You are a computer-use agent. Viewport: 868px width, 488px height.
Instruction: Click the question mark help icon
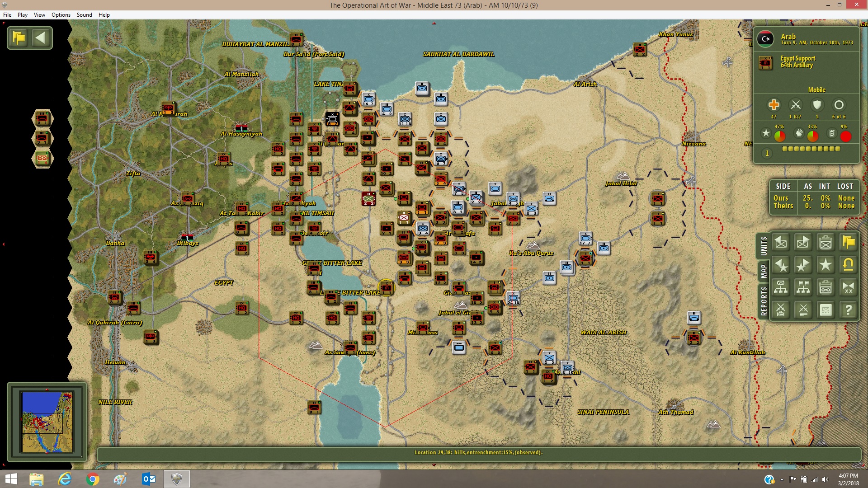pyautogui.click(x=848, y=310)
